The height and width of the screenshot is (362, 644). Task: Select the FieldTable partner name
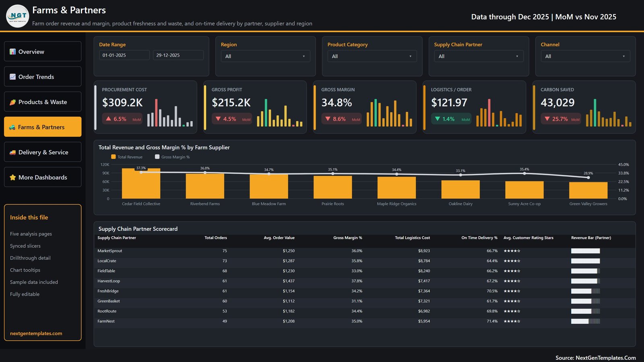pyautogui.click(x=106, y=271)
